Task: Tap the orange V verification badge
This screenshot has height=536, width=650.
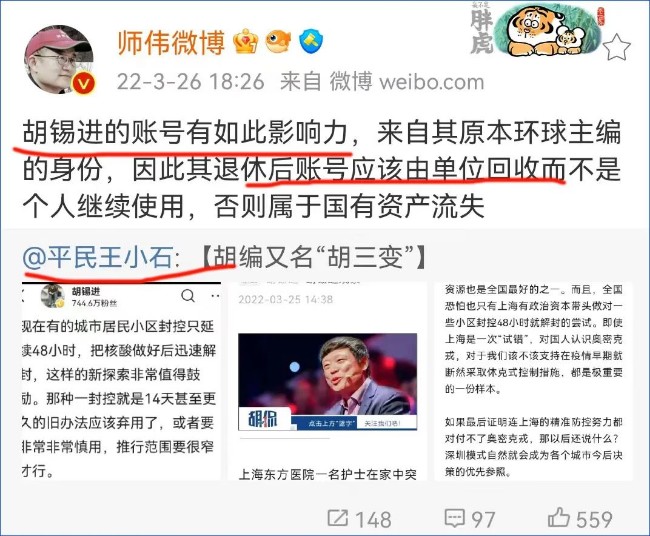Action: pyautogui.click(x=83, y=84)
